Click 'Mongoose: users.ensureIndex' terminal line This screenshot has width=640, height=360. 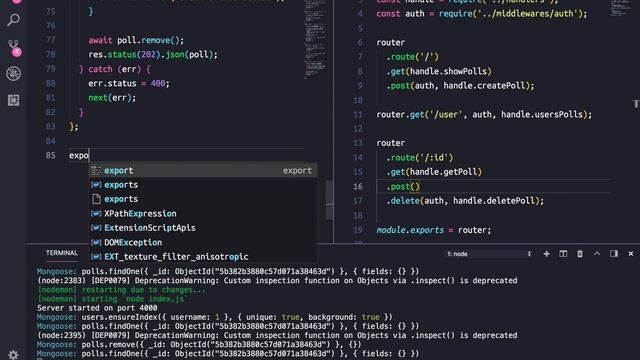[x=215, y=317]
